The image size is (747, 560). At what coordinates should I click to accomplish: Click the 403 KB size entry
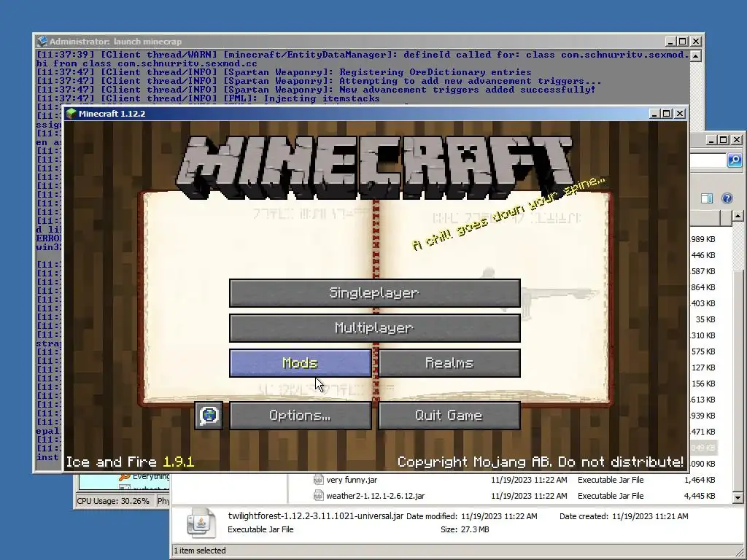click(x=703, y=303)
